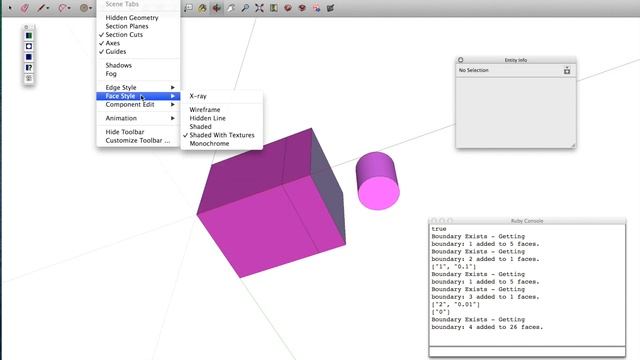Click console line '["0"]'
This screenshot has width=640, height=360.
pyautogui.click(x=441, y=312)
